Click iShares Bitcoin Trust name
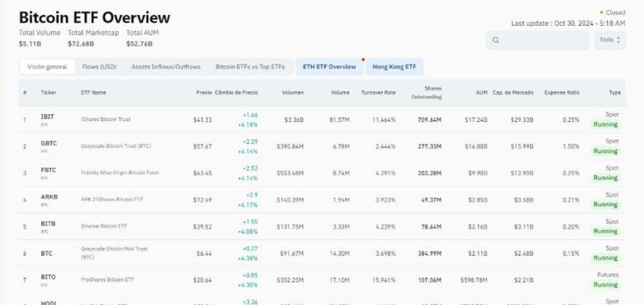Viewport: 644px width, 305px height. (106, 119)
